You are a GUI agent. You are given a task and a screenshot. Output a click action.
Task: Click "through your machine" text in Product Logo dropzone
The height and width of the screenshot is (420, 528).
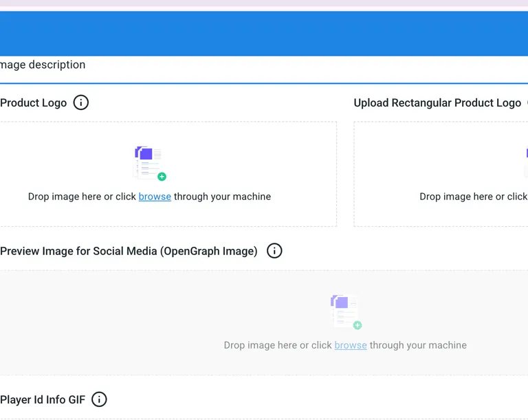pos(222,197)
